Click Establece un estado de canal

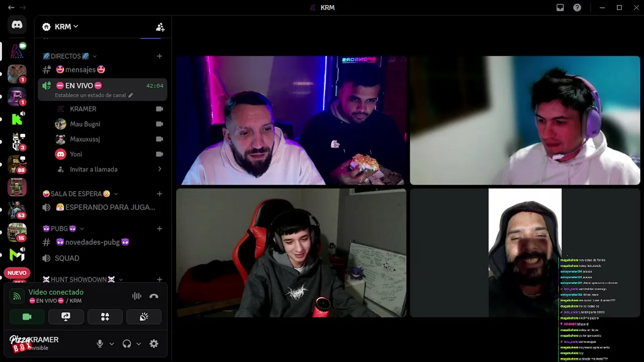94,95
